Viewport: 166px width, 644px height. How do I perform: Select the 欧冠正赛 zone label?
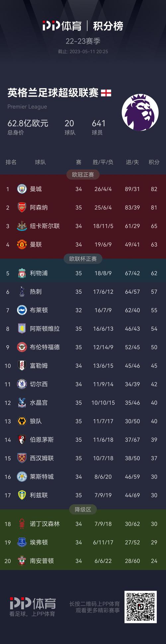click(83, 174)
